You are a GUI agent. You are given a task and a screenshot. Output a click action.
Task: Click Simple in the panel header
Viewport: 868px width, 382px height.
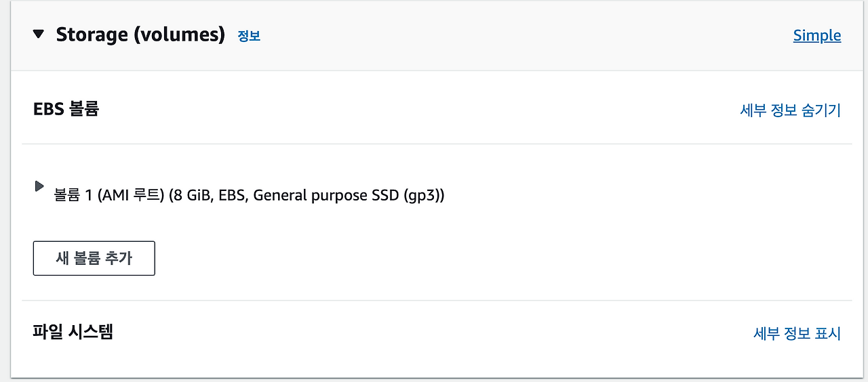[x=816, y=36]
